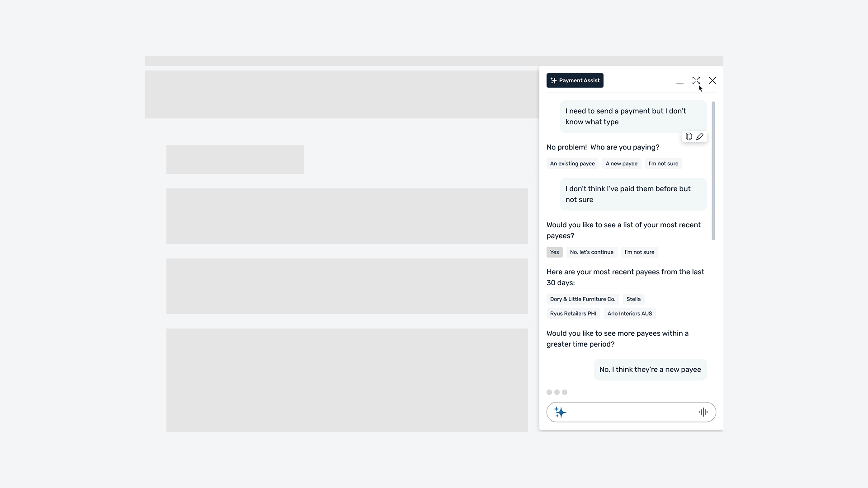Choose 'A new payee' option
Screen dimensions: 868x488
622,164
